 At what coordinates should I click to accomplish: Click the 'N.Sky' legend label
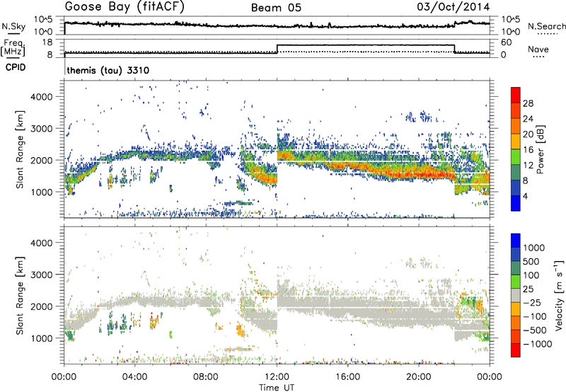pos(13,26)
